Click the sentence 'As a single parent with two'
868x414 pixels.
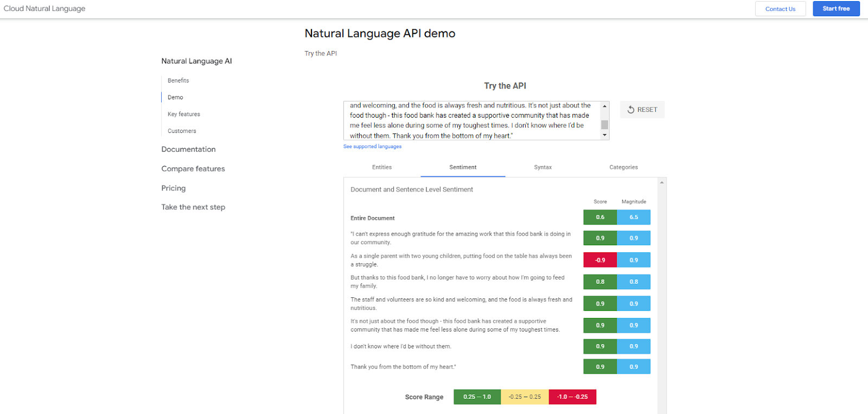pyautogui.click(x=461, y=260)
